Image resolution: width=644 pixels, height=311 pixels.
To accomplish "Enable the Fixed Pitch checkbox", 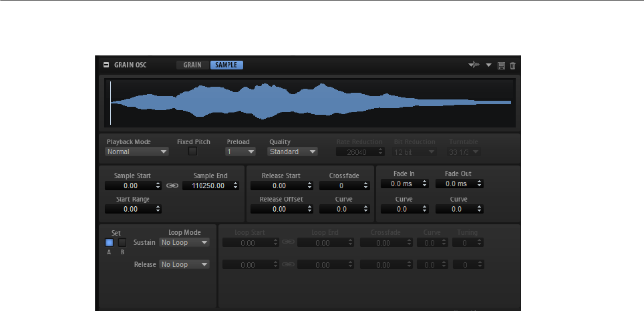I will point(192,151).
